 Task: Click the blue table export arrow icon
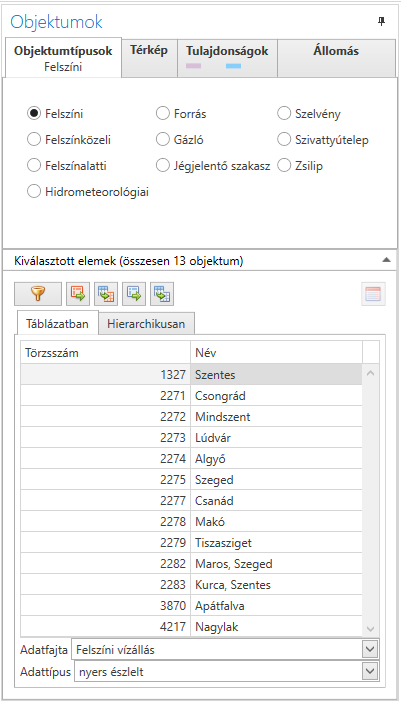[134, 294]
